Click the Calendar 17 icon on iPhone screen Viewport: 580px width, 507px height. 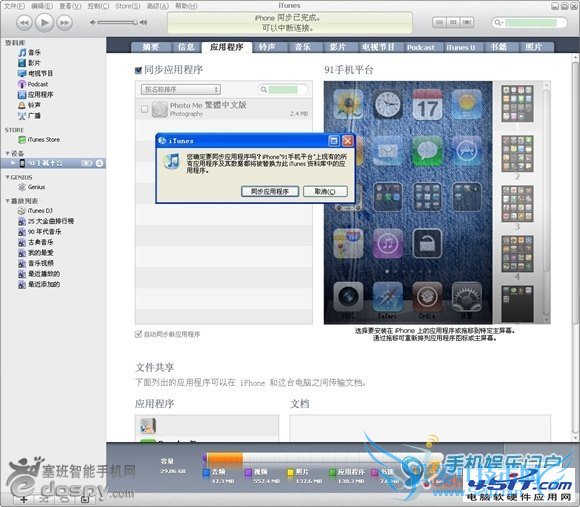click(427, 105)
